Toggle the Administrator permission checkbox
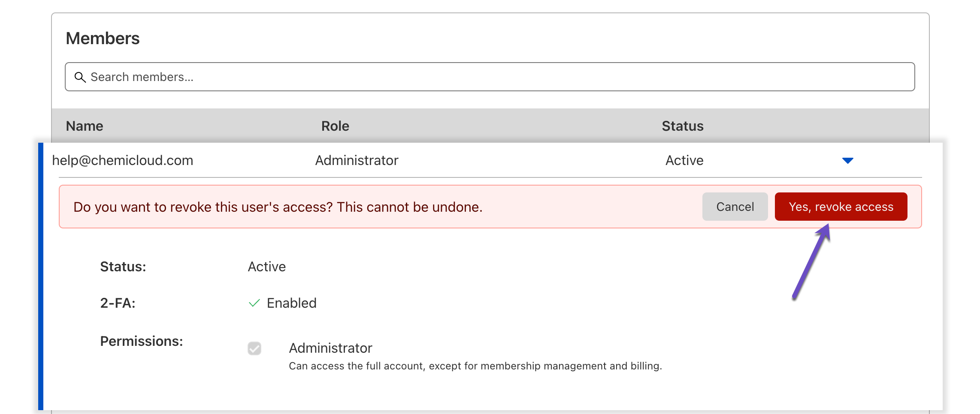The image size is (980, 414). pyautogui.click(x=254, y=348)
